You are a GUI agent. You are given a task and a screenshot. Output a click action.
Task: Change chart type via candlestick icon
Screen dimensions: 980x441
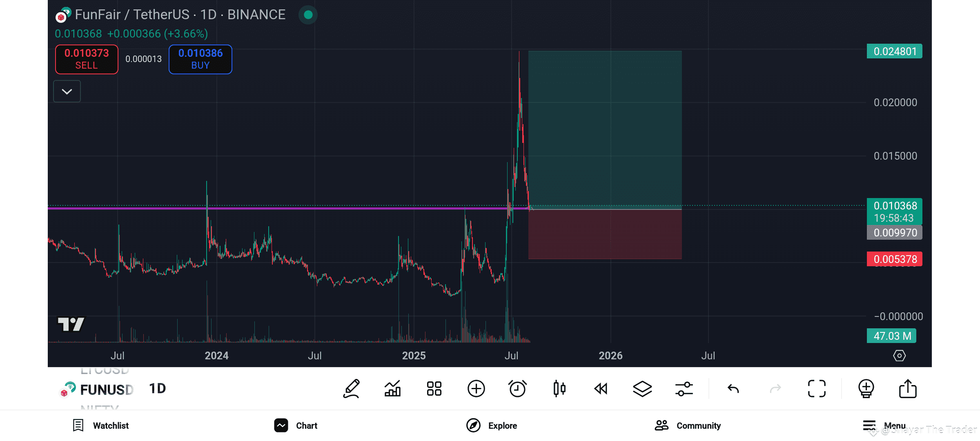pos(559,388)
